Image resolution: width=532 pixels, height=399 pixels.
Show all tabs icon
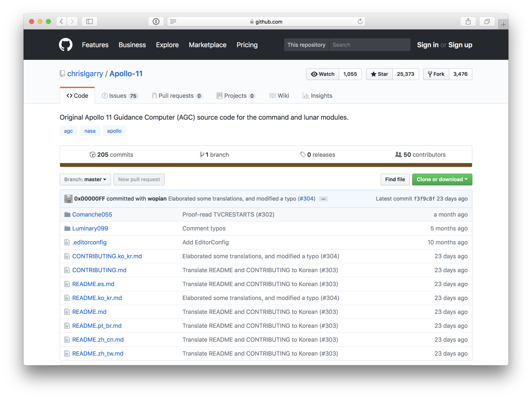[x=487, y=21]
